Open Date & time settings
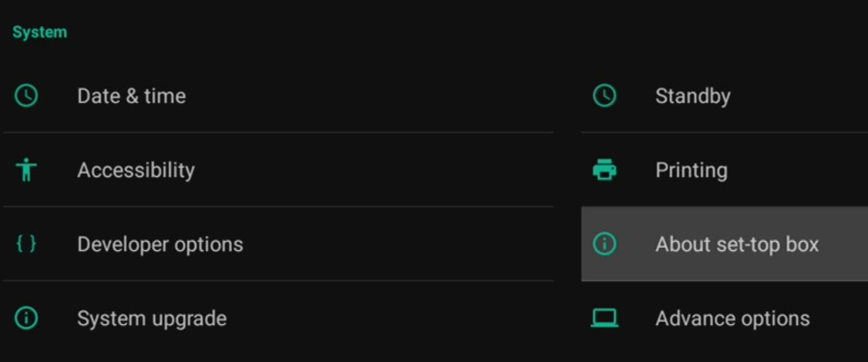 131,96
